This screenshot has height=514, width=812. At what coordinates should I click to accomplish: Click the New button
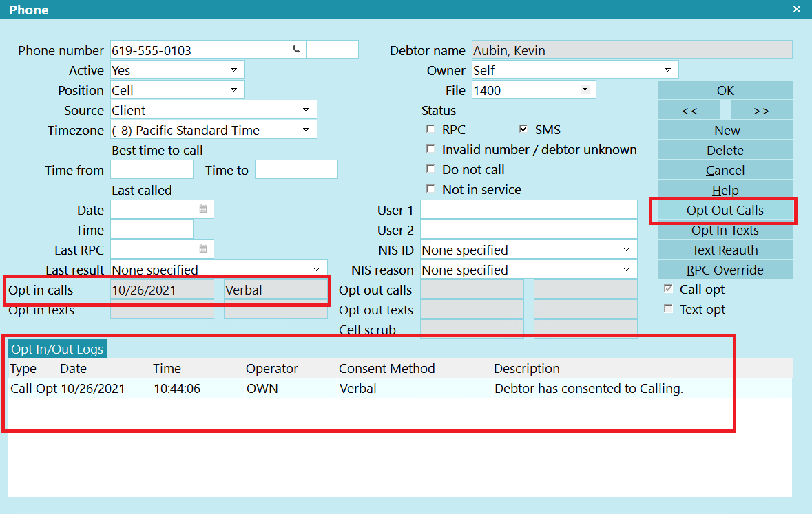725,130
